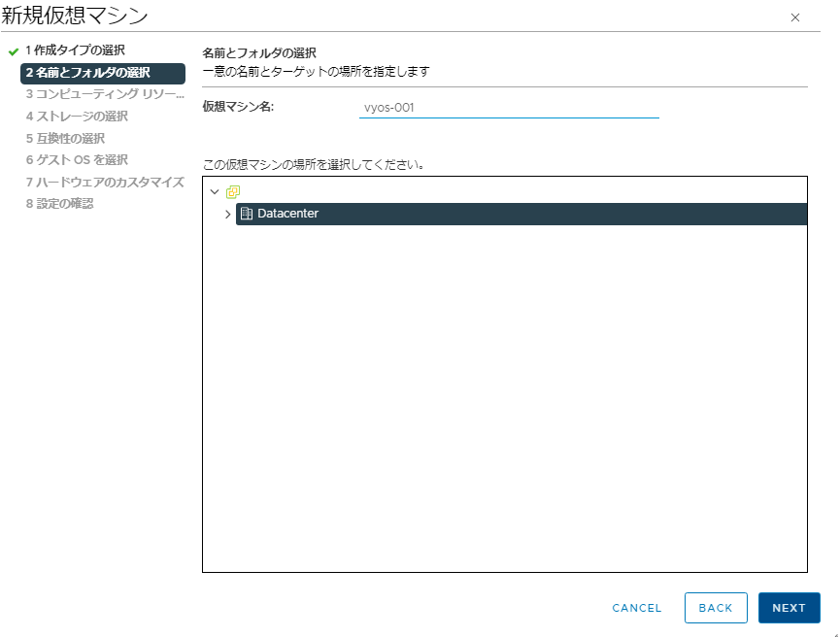Expand the Datacenter tree node
The width and height of the screenshot is (840, 637).
[227, 215]
